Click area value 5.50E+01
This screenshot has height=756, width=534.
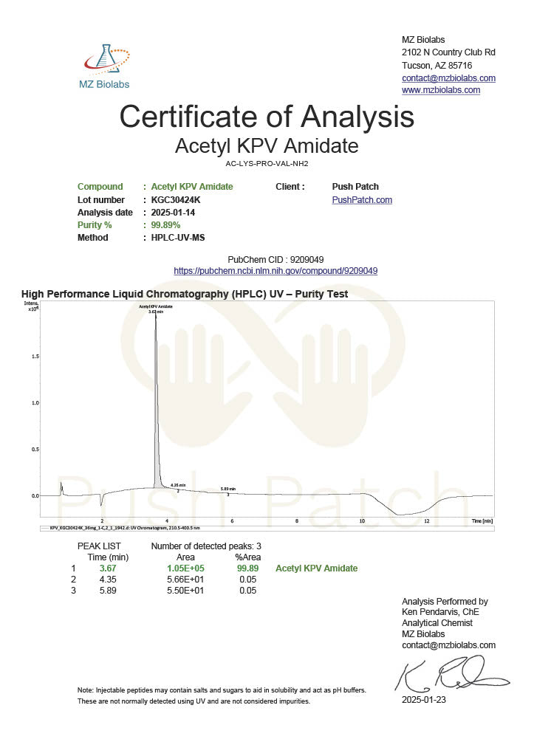[185, 591]
